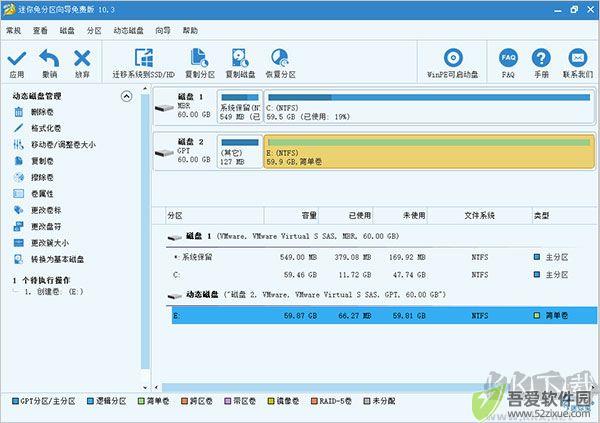The height and width of the screenshot is (423, 600).
Task: Click the 文件系统 column header
Action: click(479, 216)
